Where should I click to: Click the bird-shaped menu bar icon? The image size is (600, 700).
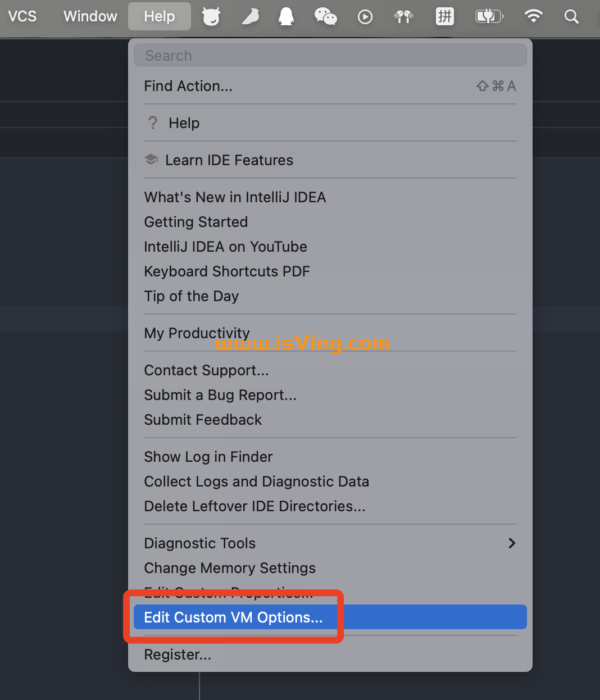[250, 17]
